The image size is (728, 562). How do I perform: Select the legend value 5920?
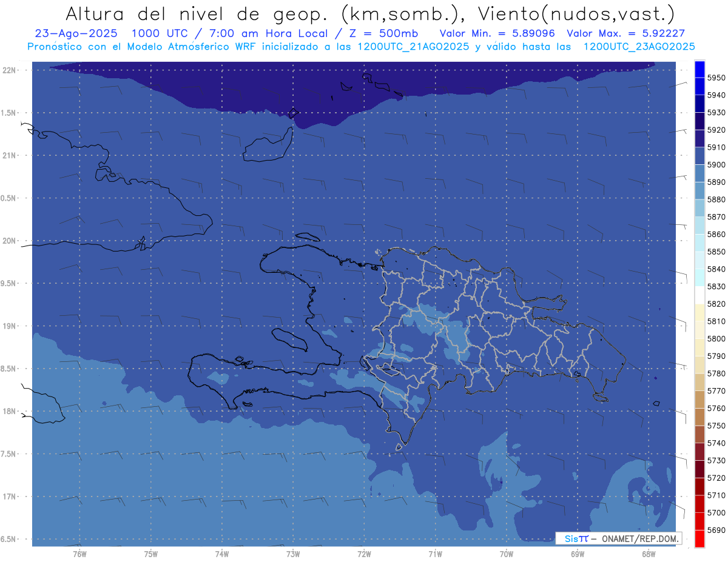[x=716, y=130]
